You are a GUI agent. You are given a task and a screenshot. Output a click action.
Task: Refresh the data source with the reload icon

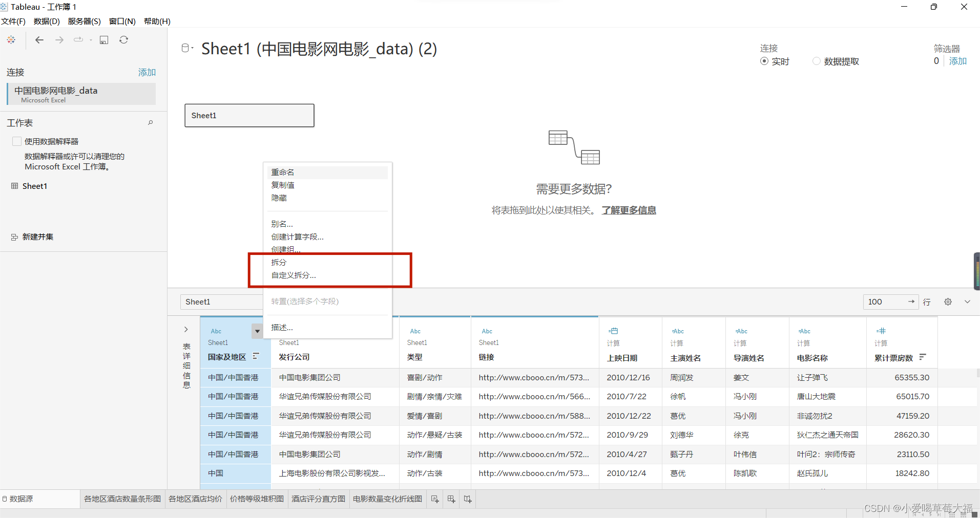[x=124, y=40]
